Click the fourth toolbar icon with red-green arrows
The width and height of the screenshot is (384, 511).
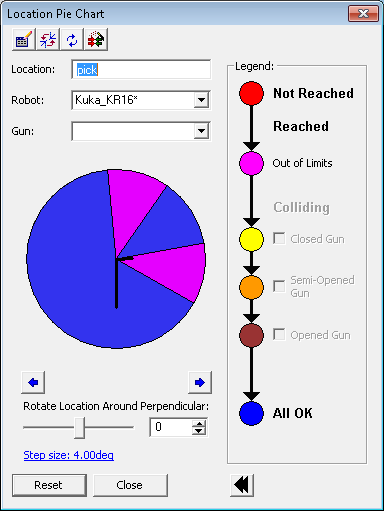pyautogui.click(x=96, y=40)
